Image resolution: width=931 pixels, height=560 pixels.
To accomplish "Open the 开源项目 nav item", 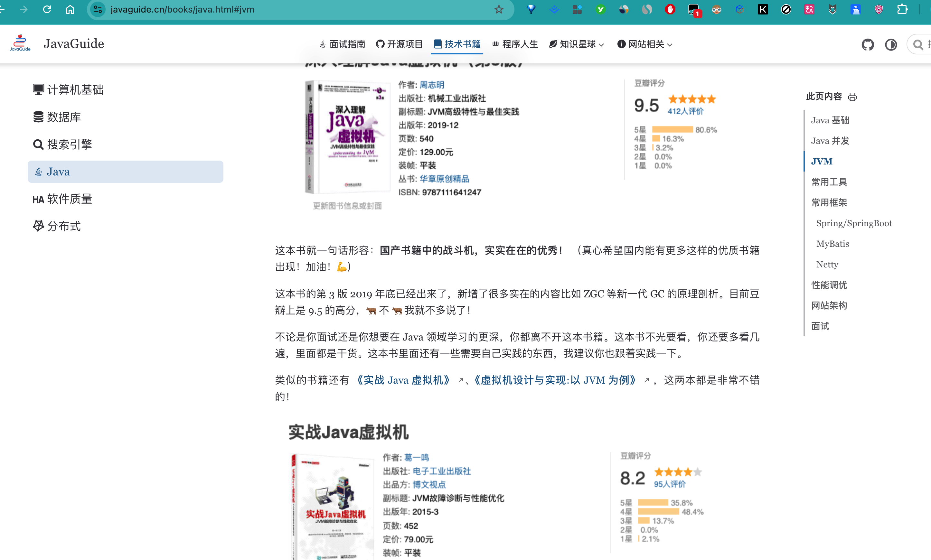I will pos(399,44).
